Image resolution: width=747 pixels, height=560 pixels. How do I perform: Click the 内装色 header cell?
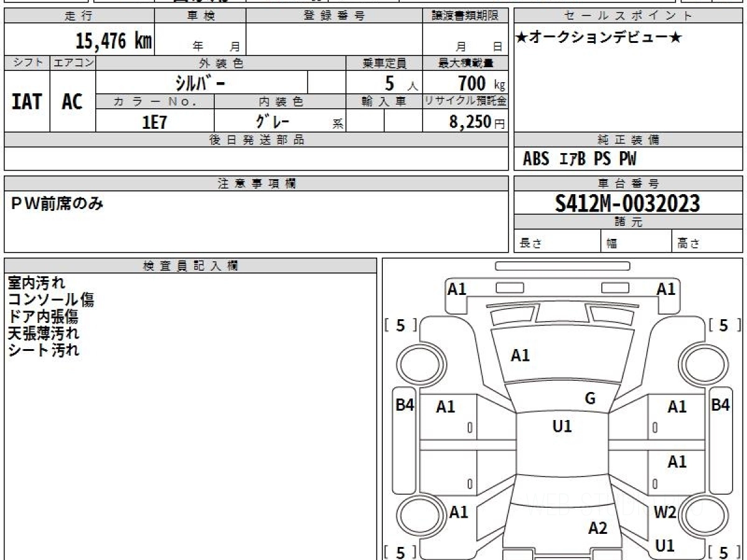pos(280,101)
